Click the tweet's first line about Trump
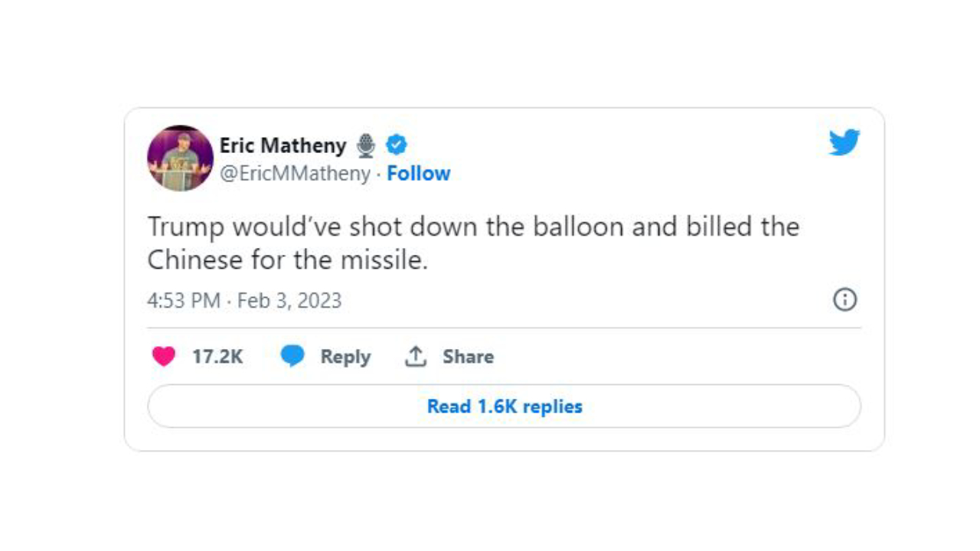This screenshot has width=980, height=551. pyautogui.click(x=472, y=227)
